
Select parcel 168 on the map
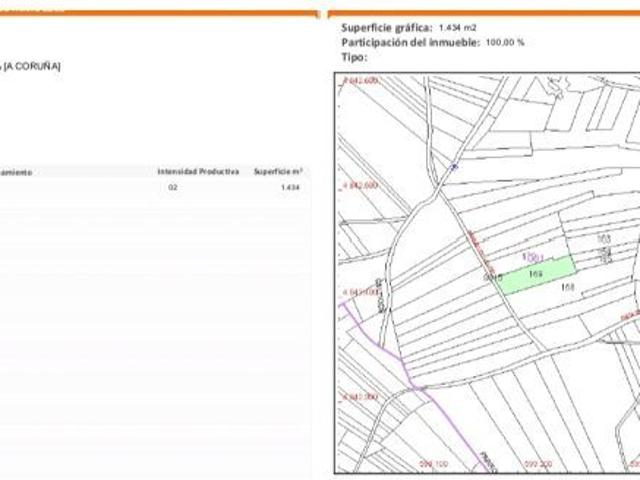568,287
